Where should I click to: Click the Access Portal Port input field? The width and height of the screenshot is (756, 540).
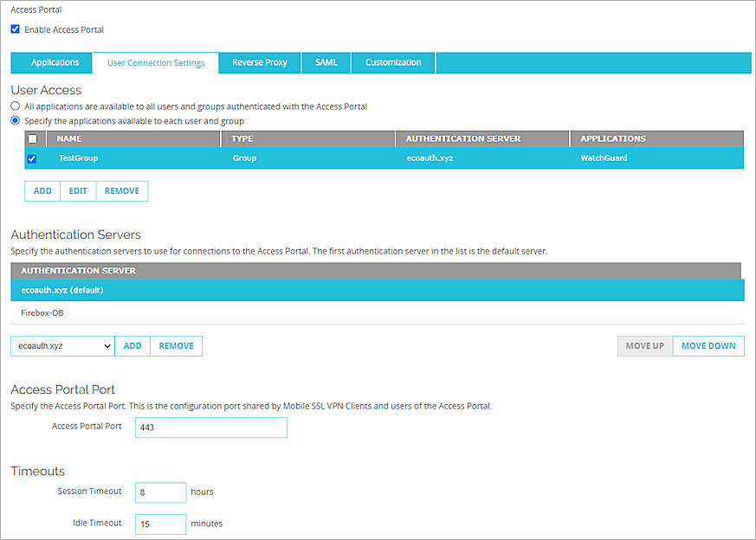(x=210, y=427)
